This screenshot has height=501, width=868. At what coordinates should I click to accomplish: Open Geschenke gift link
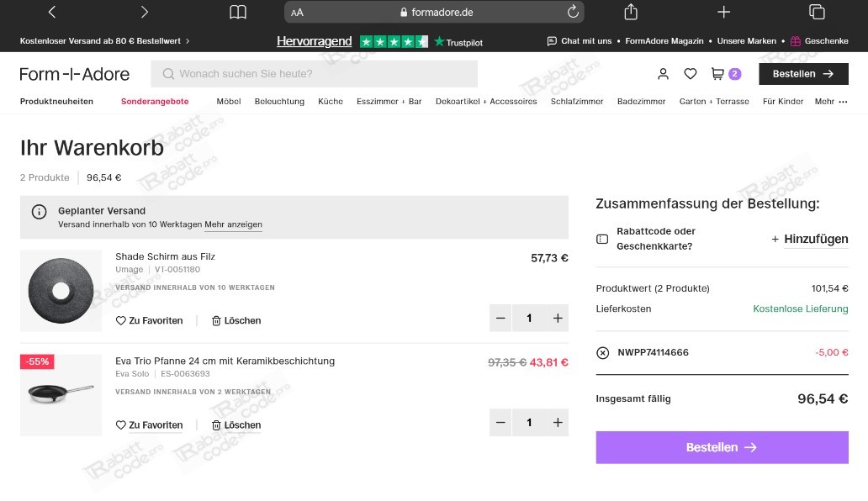[x=819, y=41]
